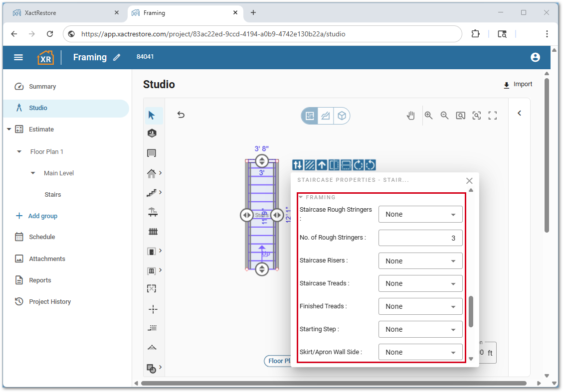Switch to 2D floor plan view

click(x=310, y=116)
